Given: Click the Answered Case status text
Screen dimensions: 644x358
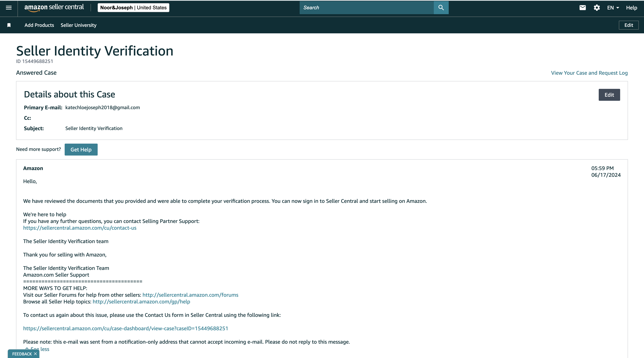Looking at the screenshot, I should 36,73.
